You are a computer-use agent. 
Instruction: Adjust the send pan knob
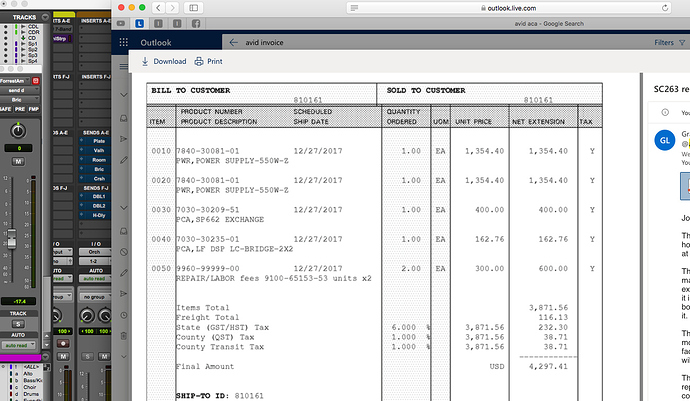18,131
